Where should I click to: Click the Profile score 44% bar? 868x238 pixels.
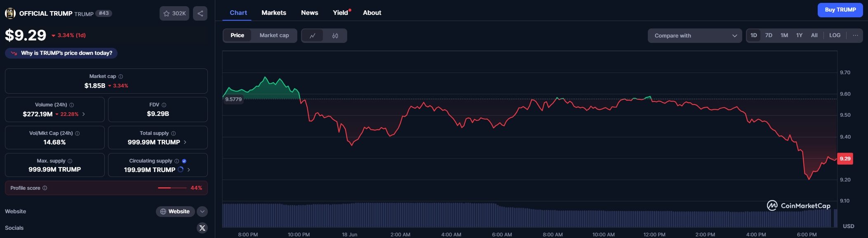[172, 188]
